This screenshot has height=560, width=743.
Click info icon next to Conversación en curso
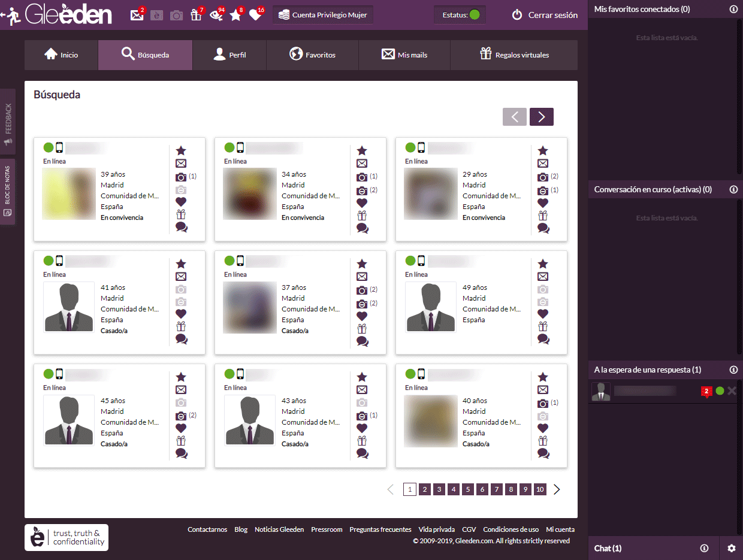pyautogui.click(x=733, y=189)
